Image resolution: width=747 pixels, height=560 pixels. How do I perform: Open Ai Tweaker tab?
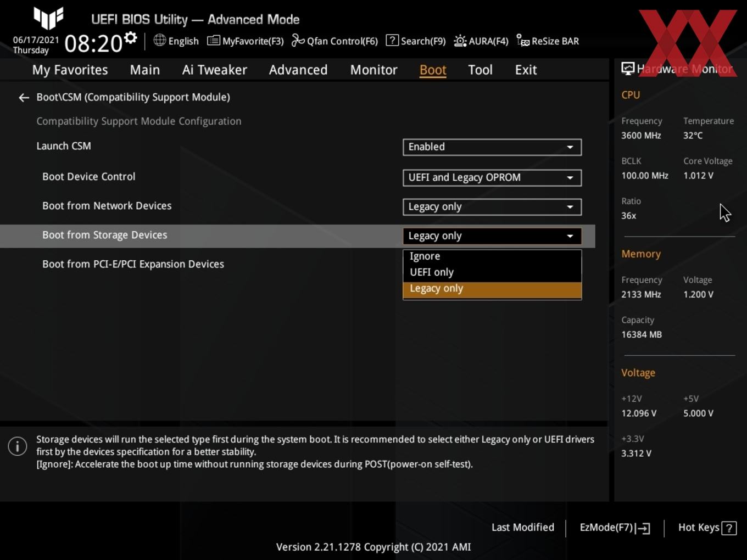pyautogui.click(x=215, y=70)
